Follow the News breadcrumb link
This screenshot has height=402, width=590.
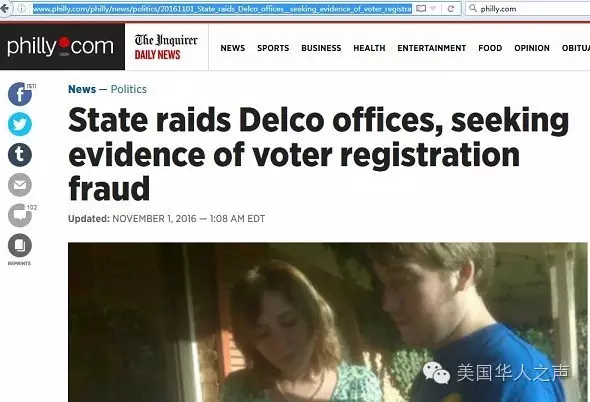[x=82, y=89]
